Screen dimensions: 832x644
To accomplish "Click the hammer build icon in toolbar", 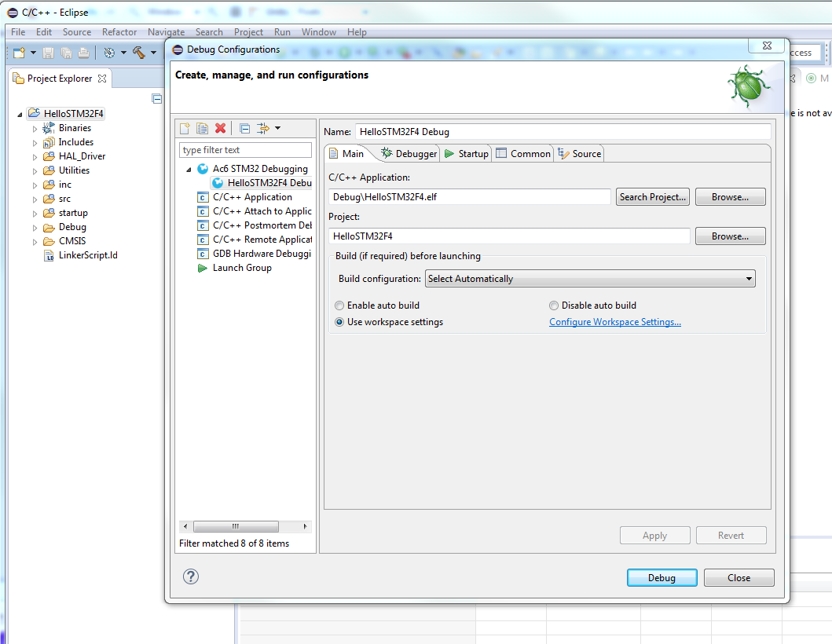I will (x=139, y=53).
